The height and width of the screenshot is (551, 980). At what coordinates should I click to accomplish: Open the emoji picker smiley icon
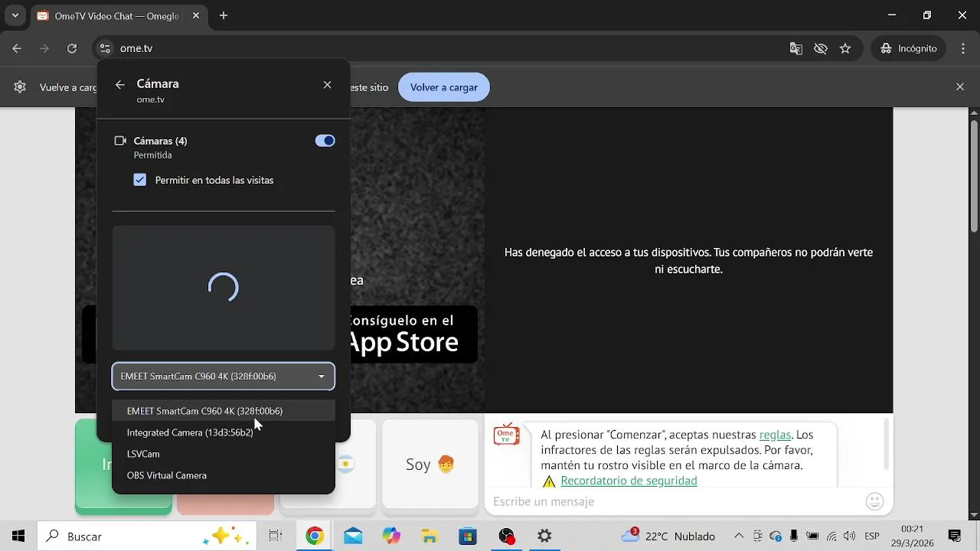(875, 502)
